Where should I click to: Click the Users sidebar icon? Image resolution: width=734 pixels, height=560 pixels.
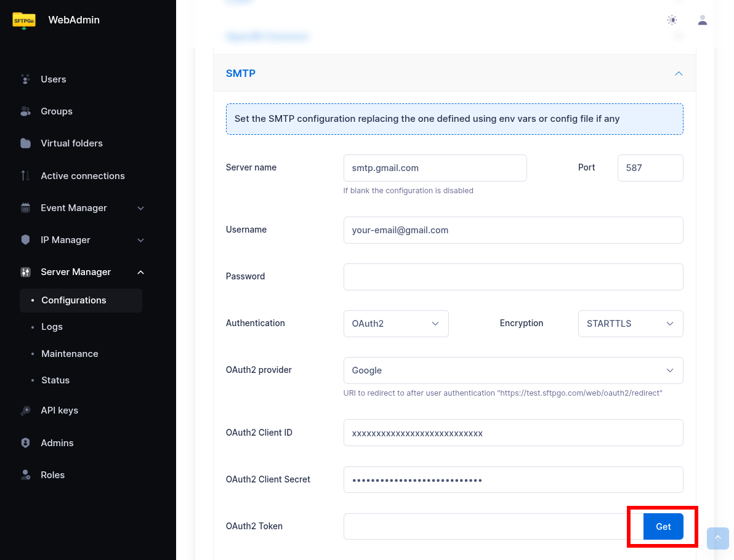pos(25,79)
